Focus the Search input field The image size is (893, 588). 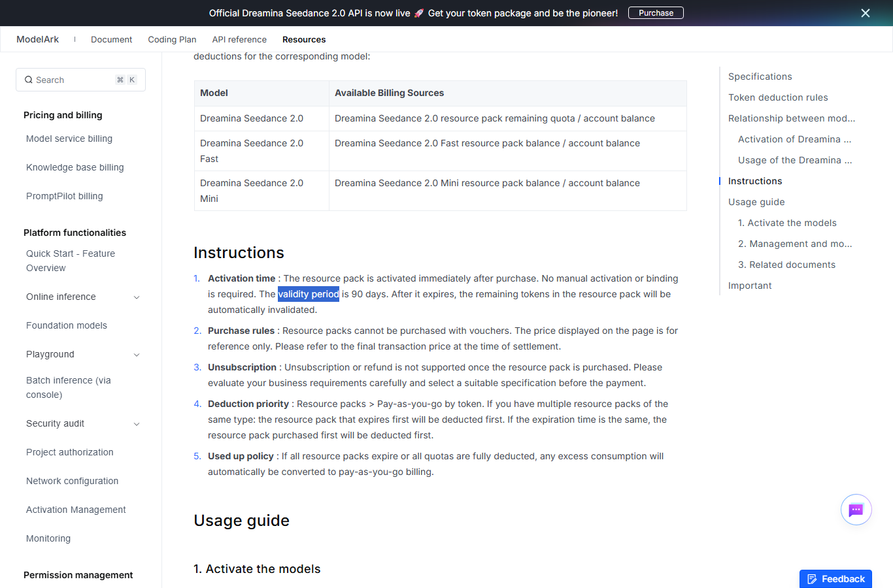(x=80, y=80)
